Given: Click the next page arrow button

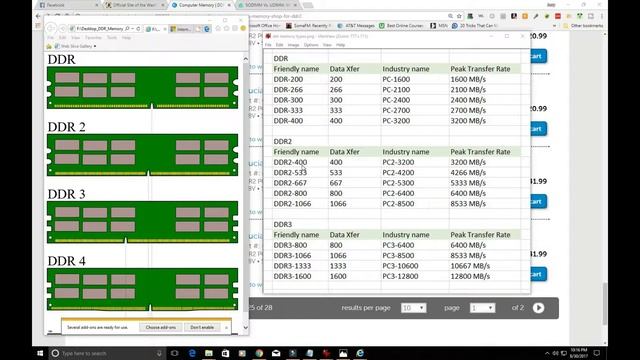Looking at the screenshot, I should point(538,308).
